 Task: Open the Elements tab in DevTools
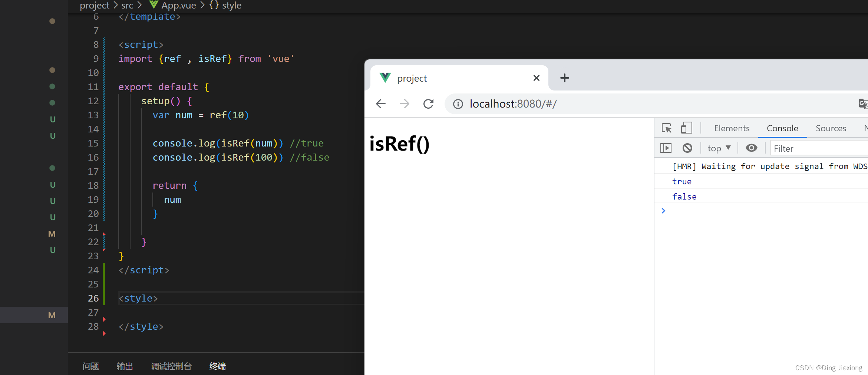click(732, 128)
